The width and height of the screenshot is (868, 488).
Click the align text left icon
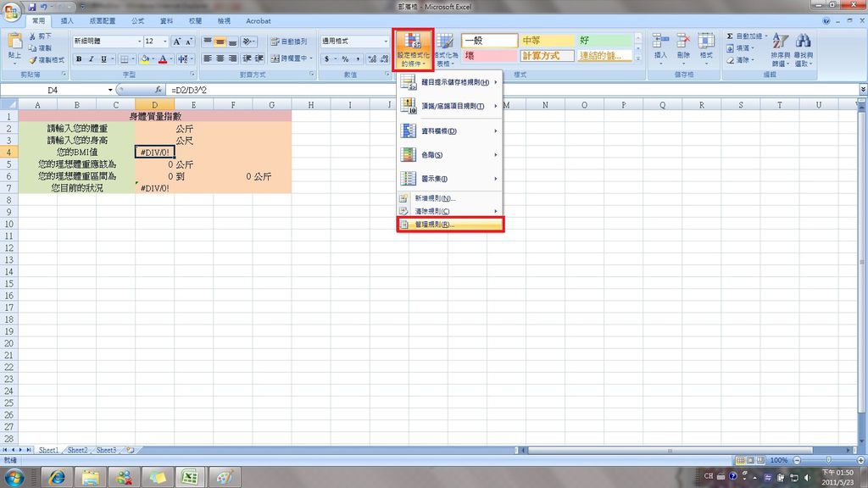point(208,58)
